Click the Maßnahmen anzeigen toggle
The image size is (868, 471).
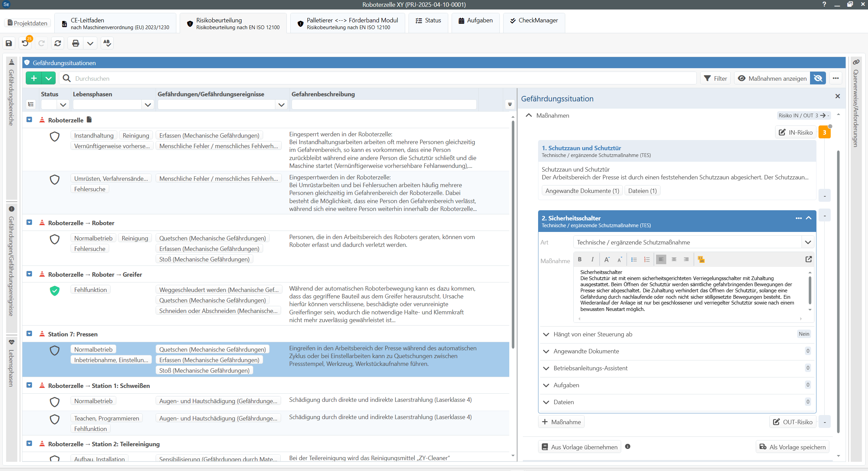(x=772, y=78)
